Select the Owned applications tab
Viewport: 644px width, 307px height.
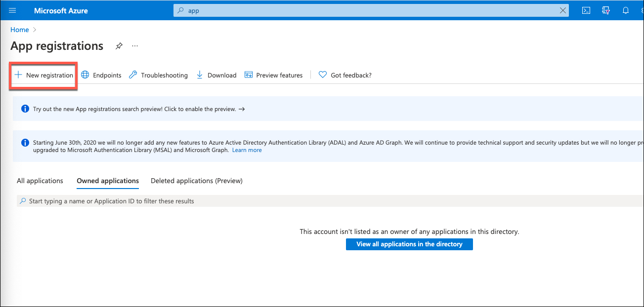(108, 181)
